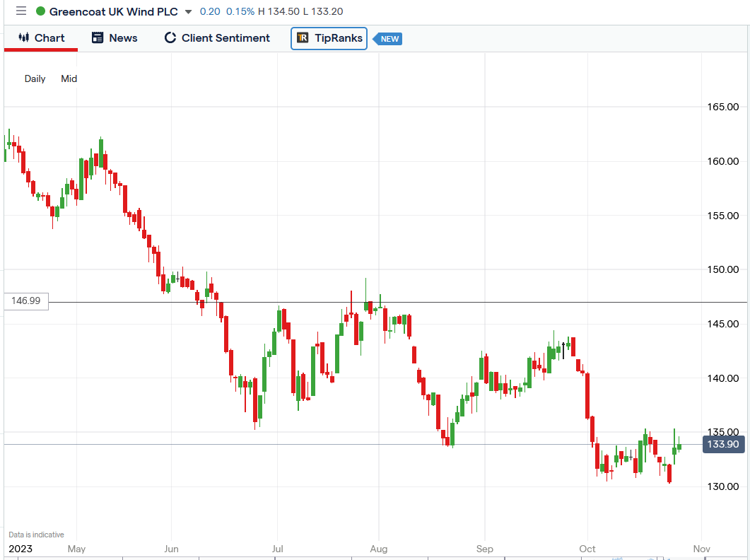Open the News tab
This screenshot has width=750, height=560.
coord(115,37)
